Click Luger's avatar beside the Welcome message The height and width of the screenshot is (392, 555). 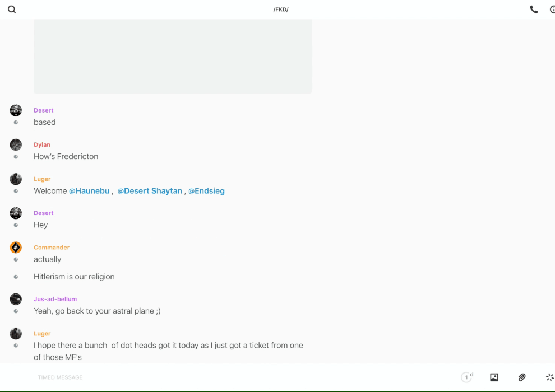point(16,179)
